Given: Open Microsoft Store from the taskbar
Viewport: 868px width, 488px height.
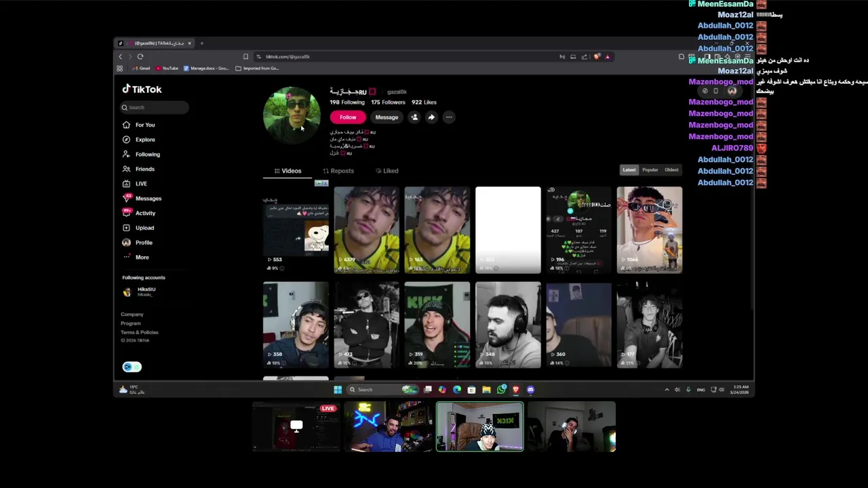Looking at the screenshot, I should [x=471, y=390].
